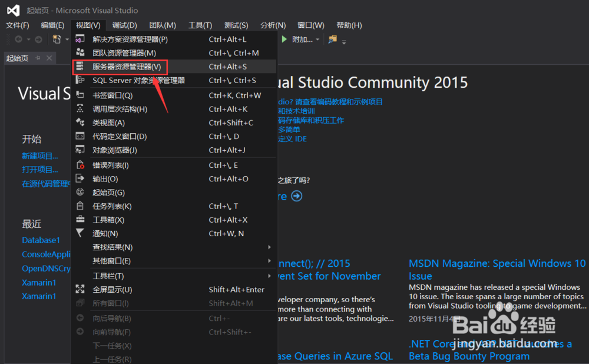Click the 附加... toolbar button
This screenshot has width=589, height=364.
tap(302, 39)
